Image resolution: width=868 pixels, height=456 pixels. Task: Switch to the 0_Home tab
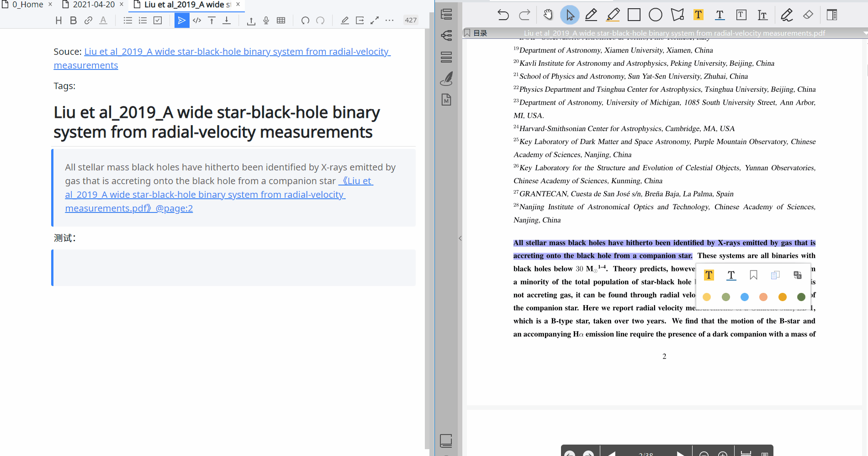(27, 5)
